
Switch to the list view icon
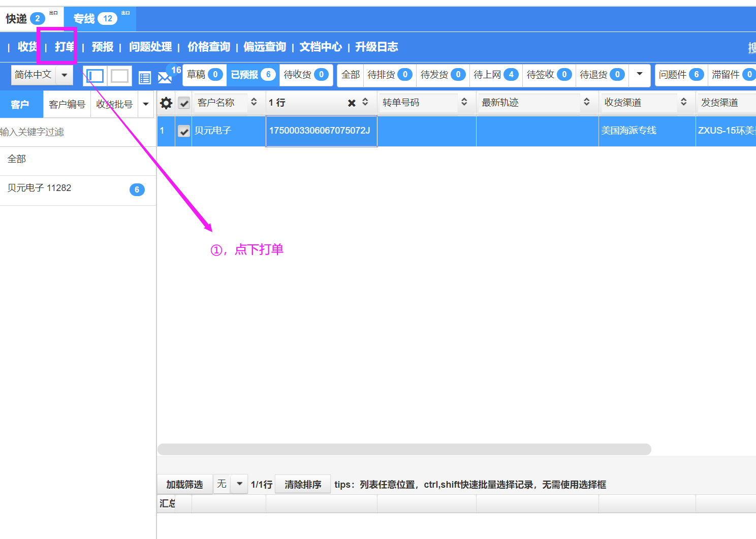point(145,78)
